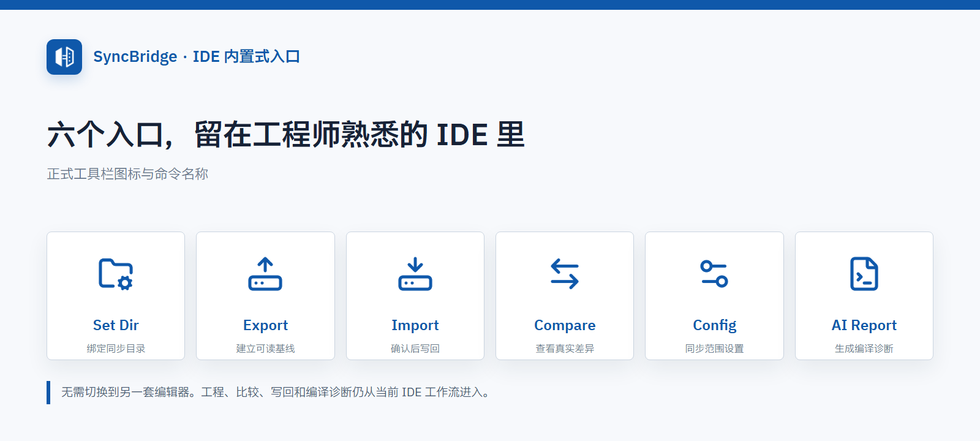The image size is (980, 441).
Task: Select the "Compare" label
Action: click(x=565, y=325)
